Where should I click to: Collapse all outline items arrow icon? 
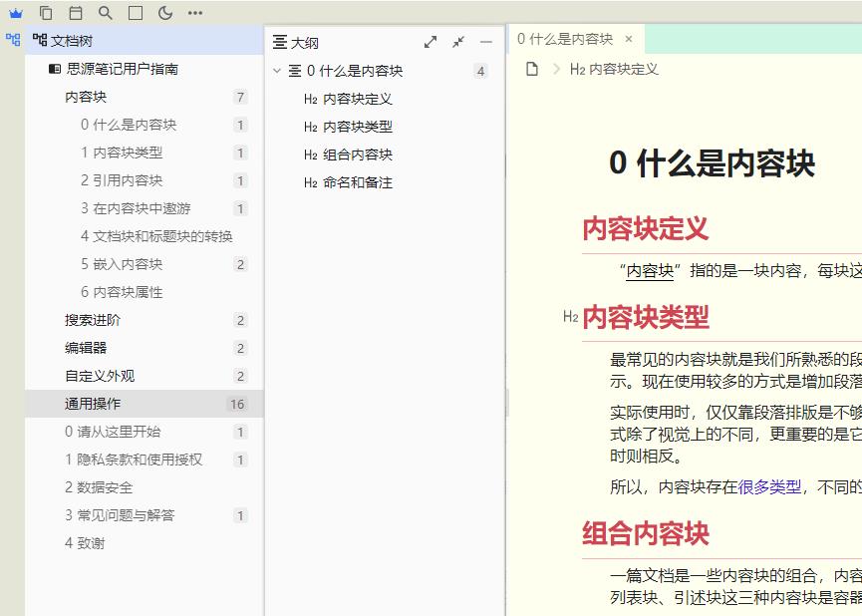(x=458, y=42)
